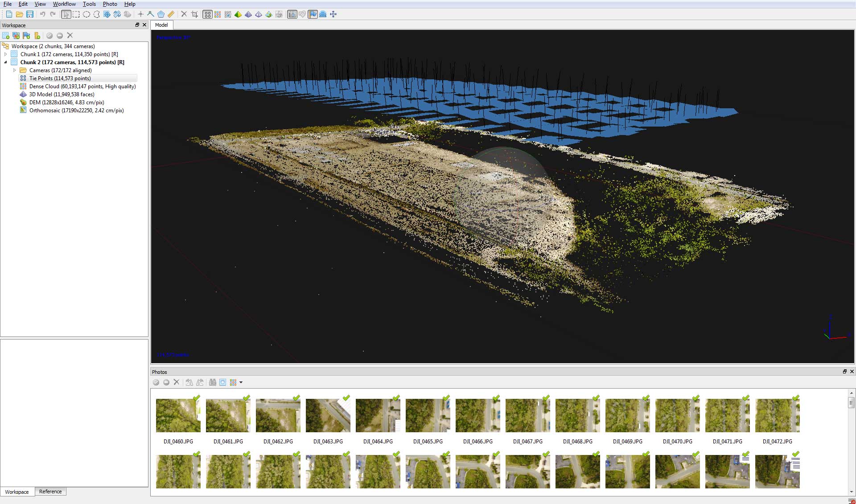The height and width of the screenshot is (504, 856).
Task: Toggle Show Shapes button
Action: (302, 14)
